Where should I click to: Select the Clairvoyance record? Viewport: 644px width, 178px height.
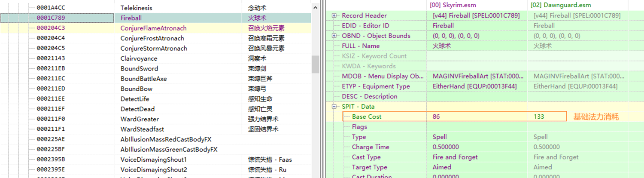156,58
